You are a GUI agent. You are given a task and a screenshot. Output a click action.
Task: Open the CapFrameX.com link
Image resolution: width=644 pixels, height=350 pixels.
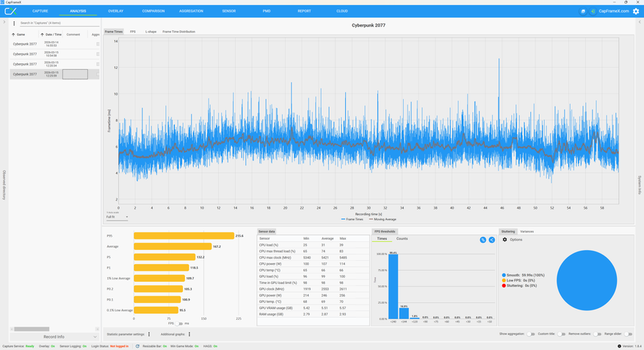pyautogui.click(x=614, y=11)
